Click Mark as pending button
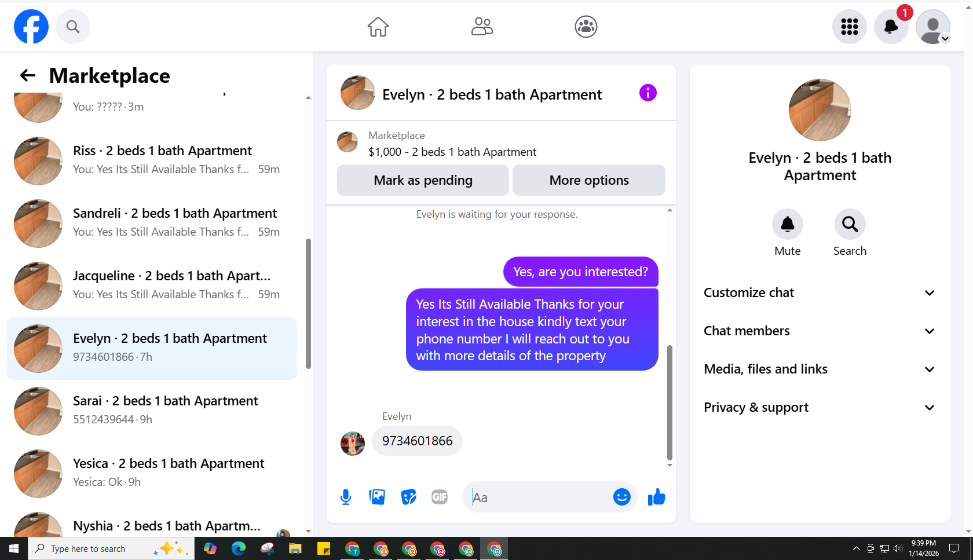 click(423, 180)
